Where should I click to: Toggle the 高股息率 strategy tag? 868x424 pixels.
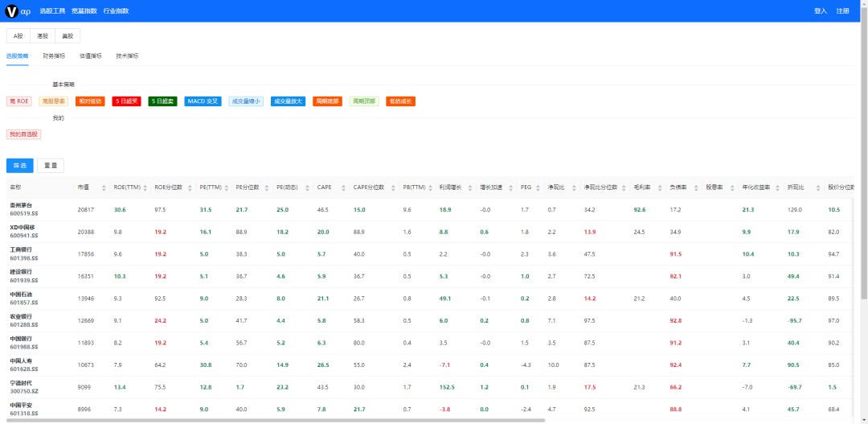pyautogui.click(x=54, y=101)
